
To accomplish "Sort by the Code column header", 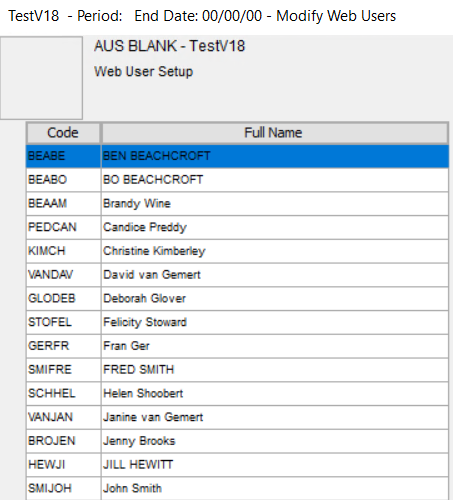I will [x=63, y=133].
